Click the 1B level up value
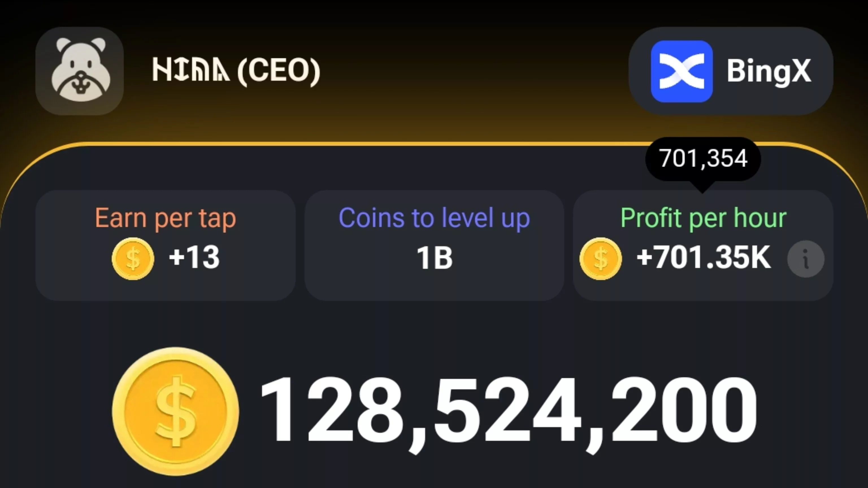Image resolution: width=868 pixels, height=488 pixels. 434,258
